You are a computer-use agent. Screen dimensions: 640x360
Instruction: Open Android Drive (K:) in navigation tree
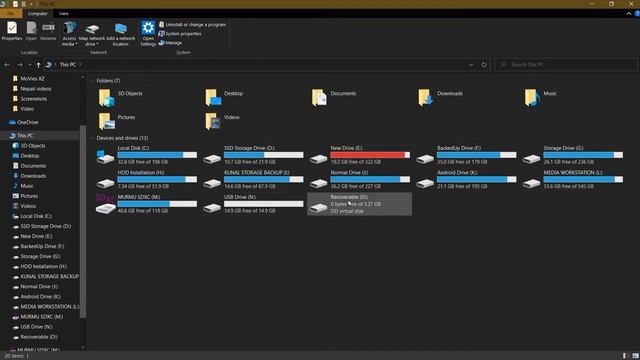click(40, 297)
